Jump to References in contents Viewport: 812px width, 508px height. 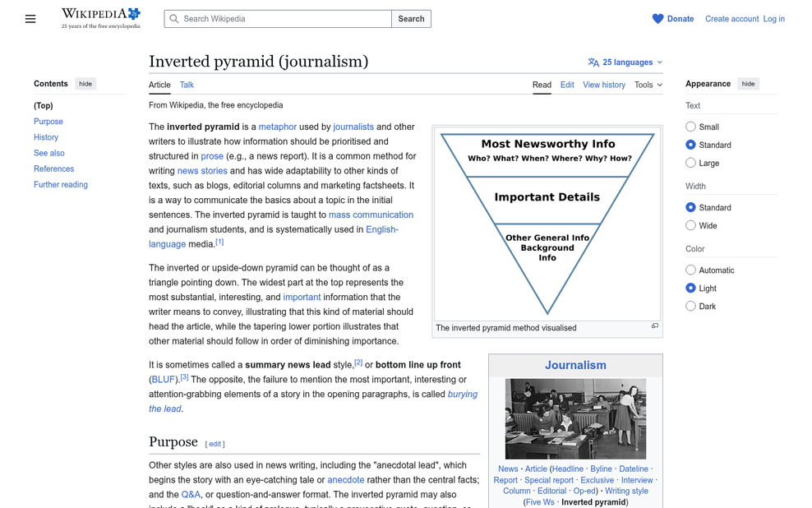tap(54, 169)
